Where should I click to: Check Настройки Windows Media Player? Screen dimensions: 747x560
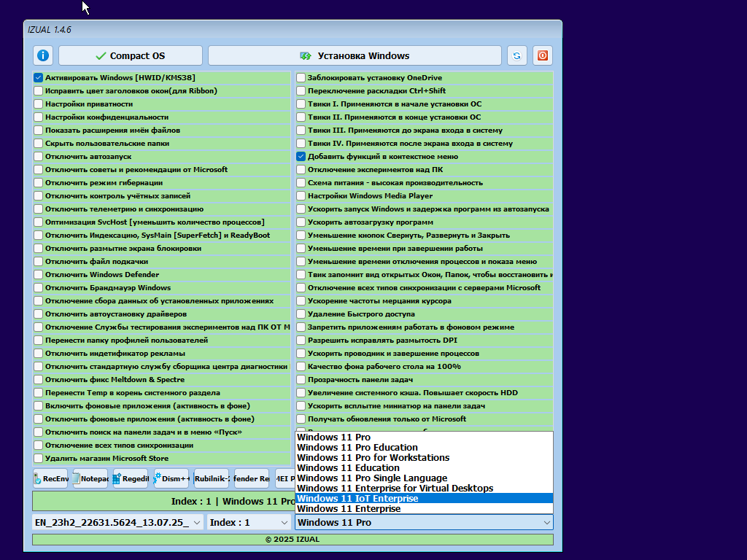click(301, 195)
